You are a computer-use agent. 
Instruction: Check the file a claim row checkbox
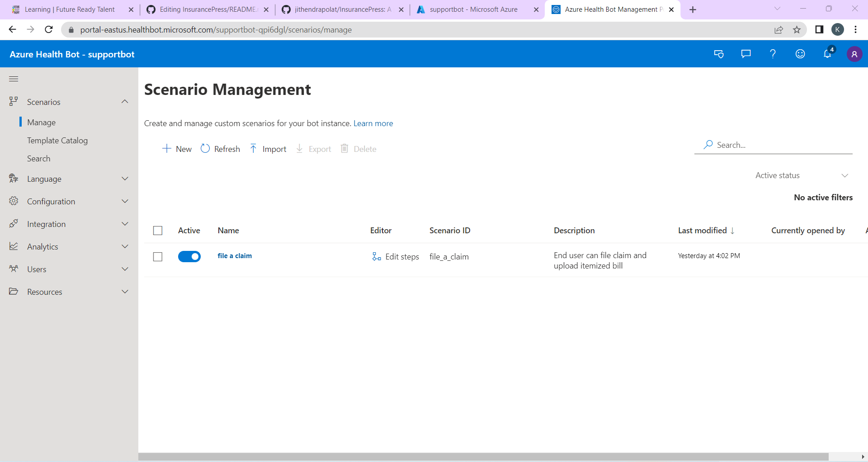coord(158,257)
